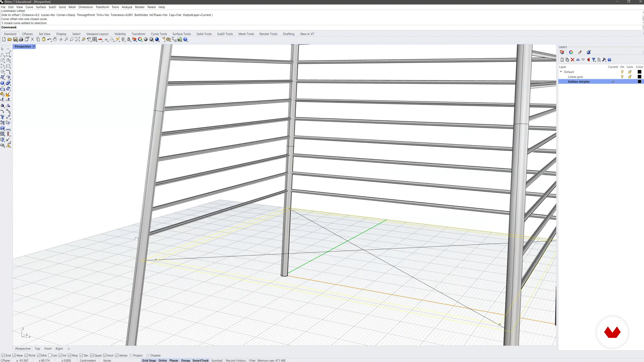The image size is (644, 362).
Task: Select the Box solid tool
Action: (2, 83)
